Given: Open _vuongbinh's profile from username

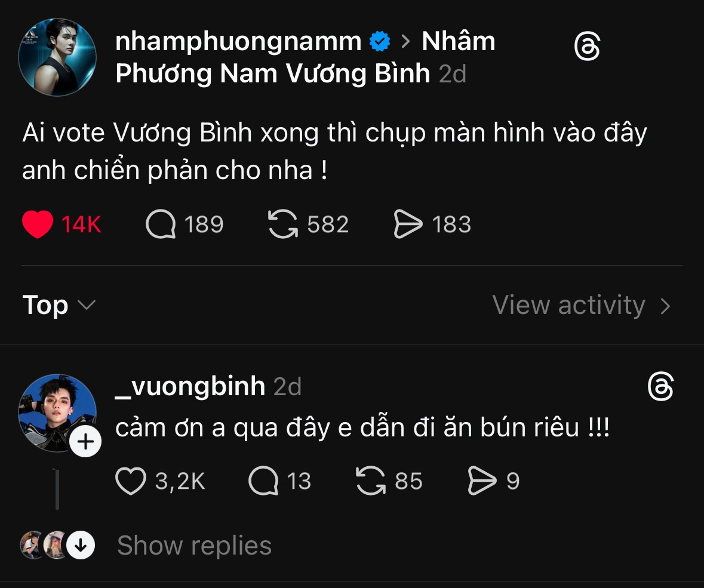Looking at the screenshot, I should pyautogui.click(x=190, y=387).
